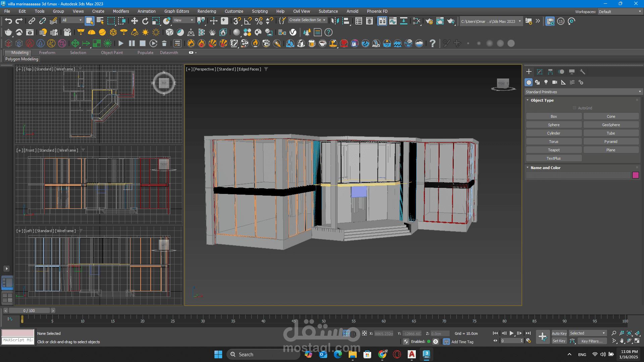Click the Undo arrow icon
Screen dimensions: 644x362
8,21
